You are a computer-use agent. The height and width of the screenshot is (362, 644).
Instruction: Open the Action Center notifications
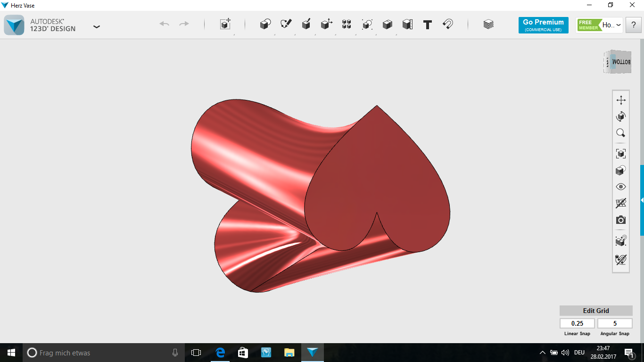(x=629, y=353)
